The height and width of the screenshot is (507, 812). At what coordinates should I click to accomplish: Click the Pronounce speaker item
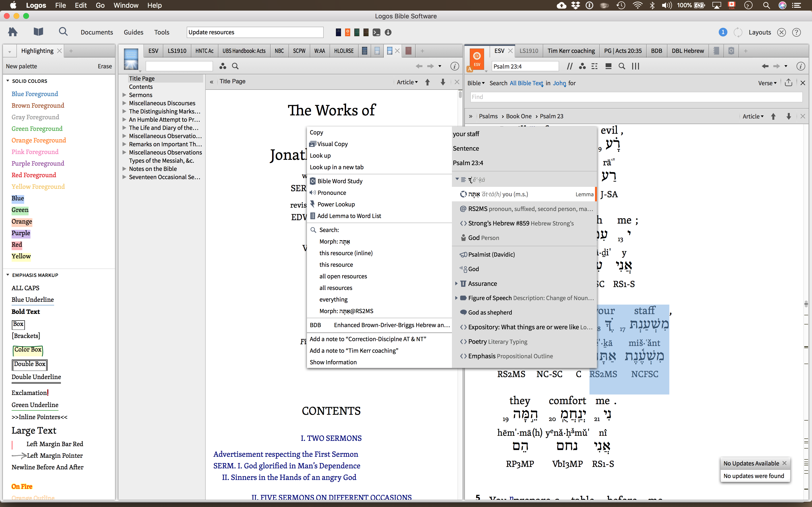331,192
